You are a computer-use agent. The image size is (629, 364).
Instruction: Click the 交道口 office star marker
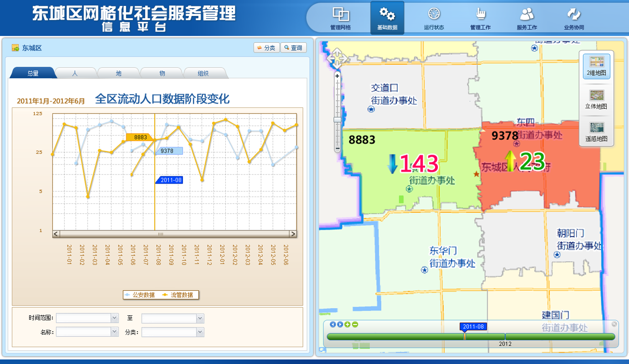point(371,109)
